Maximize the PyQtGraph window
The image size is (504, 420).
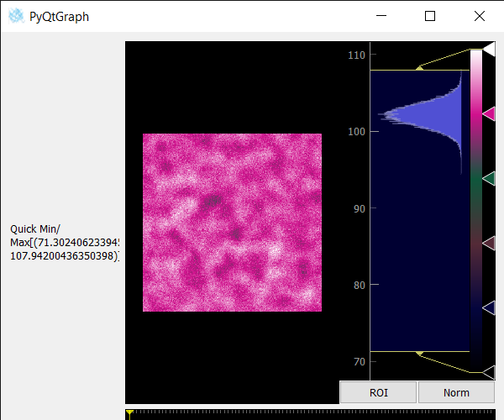pos(430,16)
